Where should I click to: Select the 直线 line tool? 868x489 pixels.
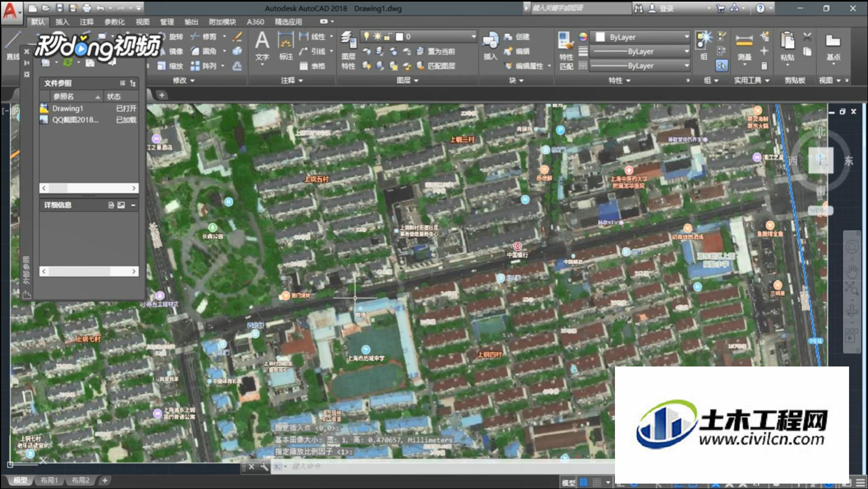point(12,46)
